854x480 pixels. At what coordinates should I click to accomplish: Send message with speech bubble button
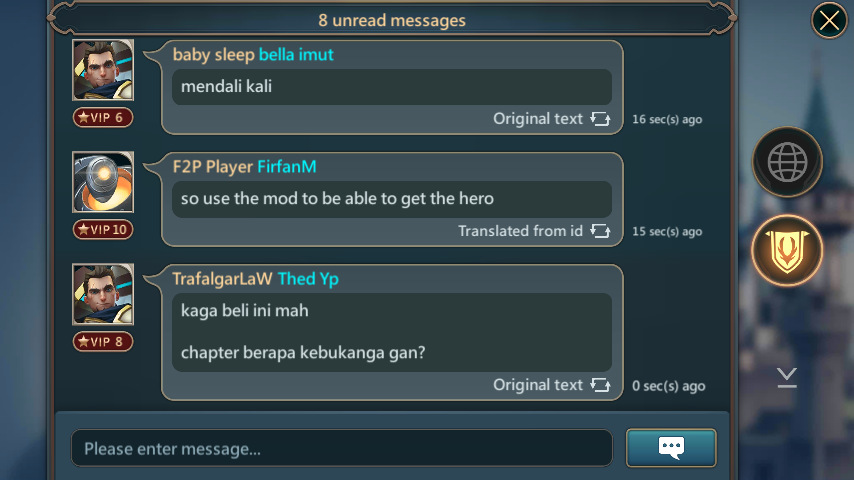[x=671, y=448]
